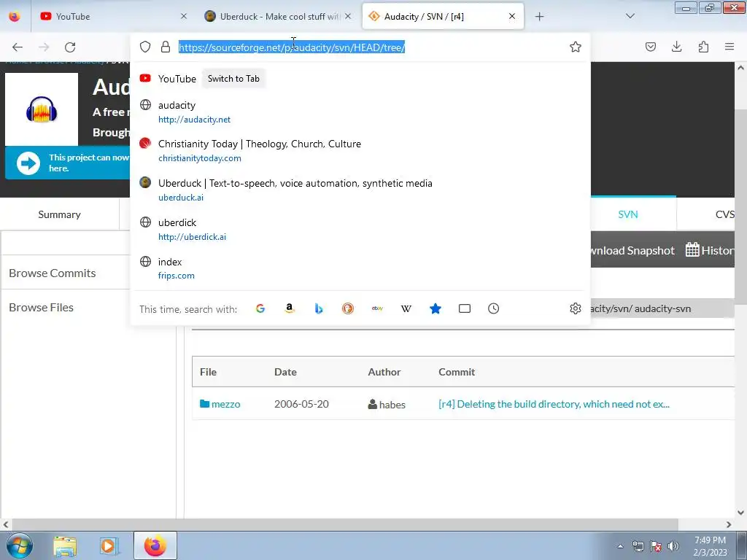Click the horizontal scrollbar right arrow

[729, 524]
